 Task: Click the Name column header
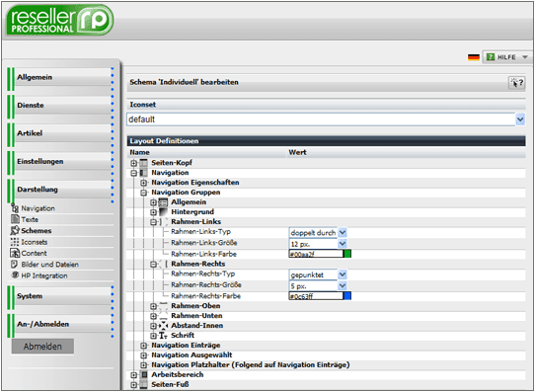(139, 152)
